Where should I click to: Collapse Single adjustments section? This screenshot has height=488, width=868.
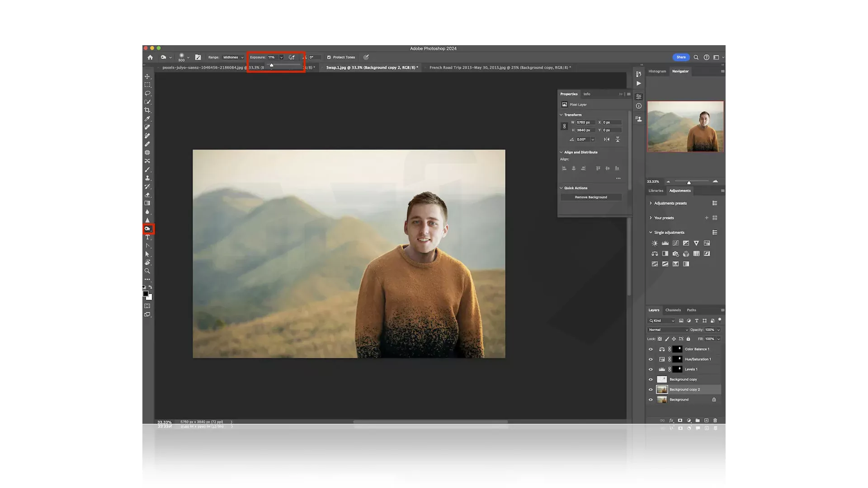[x=651, y=232]
